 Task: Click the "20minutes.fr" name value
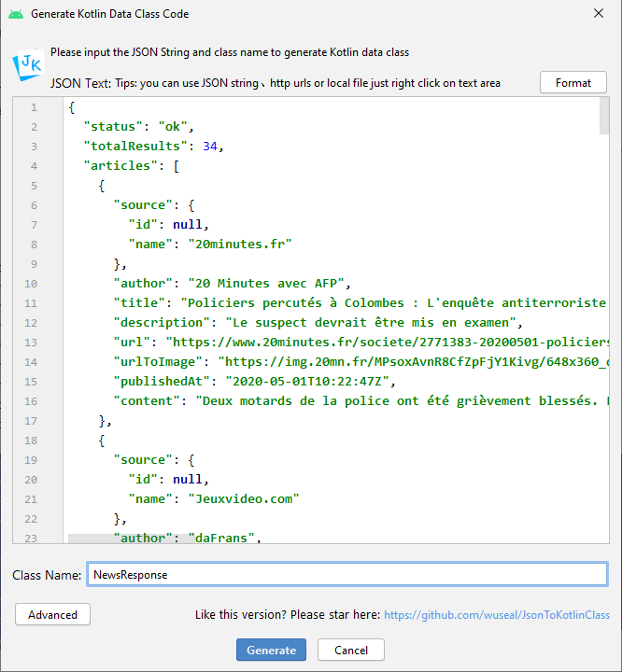pyautogui.click(x=239, y=245)
